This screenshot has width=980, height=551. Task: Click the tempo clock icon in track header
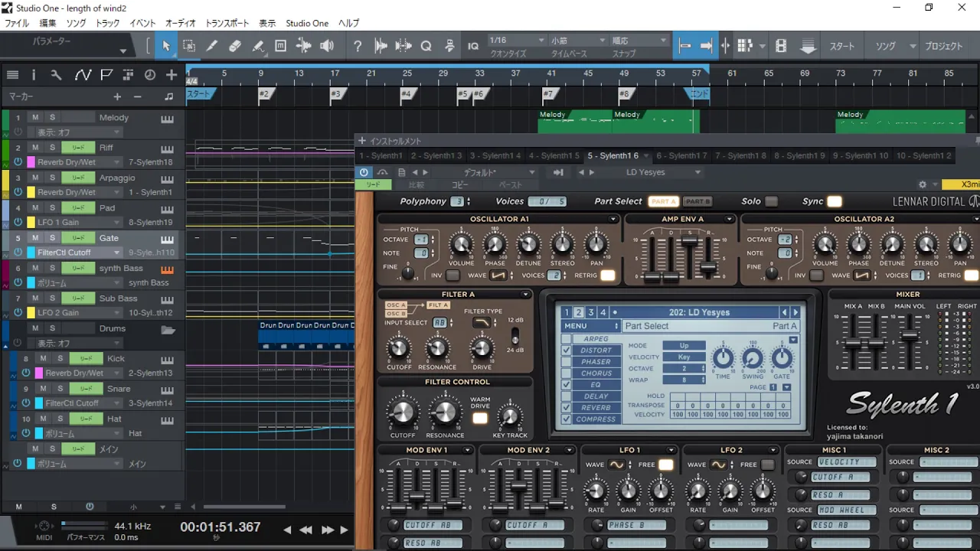pos(150,75)
